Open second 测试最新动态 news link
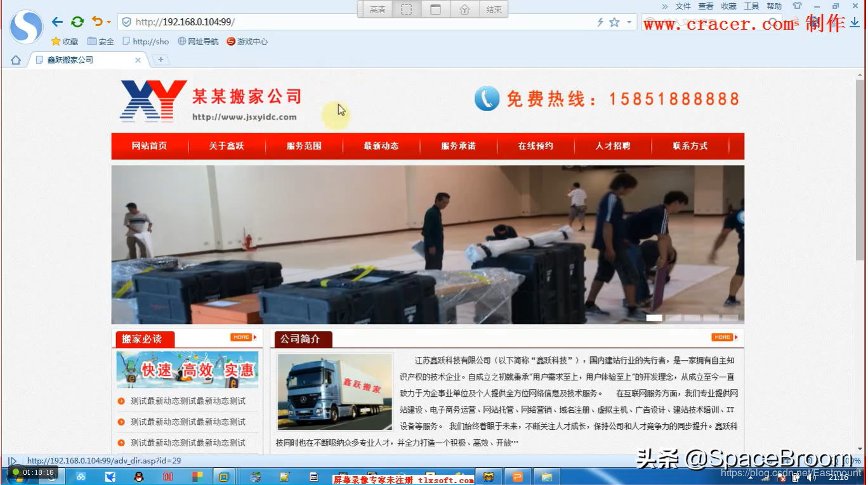The image size is (868, 485). (x=188, y=422)
